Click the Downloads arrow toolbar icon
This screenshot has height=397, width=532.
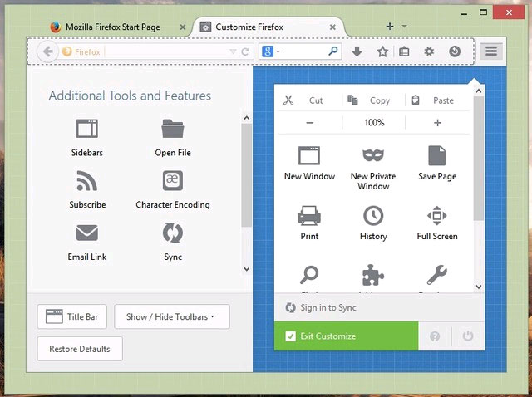[357, 51]
